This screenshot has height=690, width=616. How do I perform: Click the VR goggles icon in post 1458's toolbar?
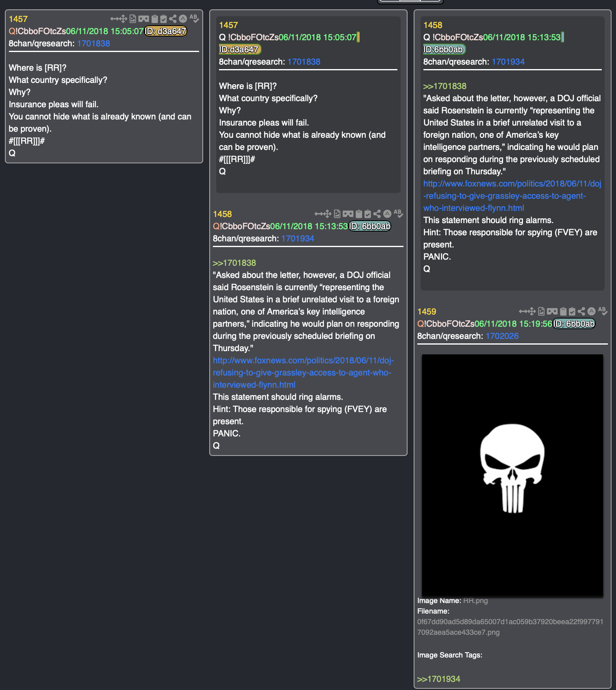[x=348, y=214]
